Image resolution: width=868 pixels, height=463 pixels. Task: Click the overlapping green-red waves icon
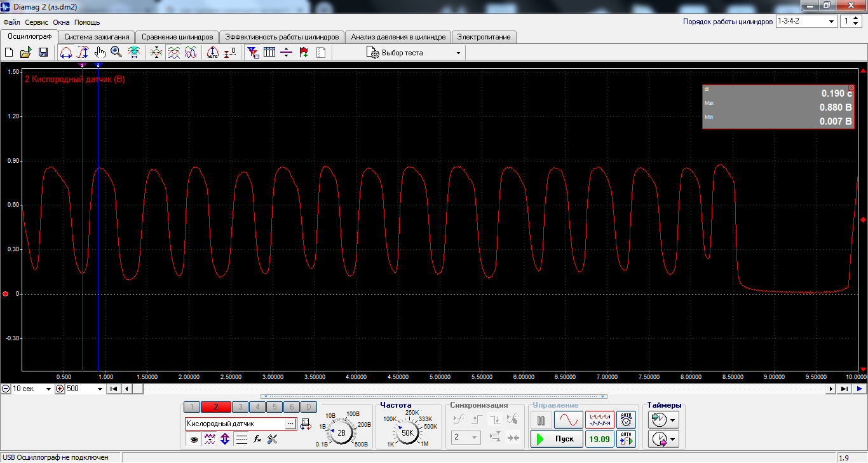tap(156, 53)
